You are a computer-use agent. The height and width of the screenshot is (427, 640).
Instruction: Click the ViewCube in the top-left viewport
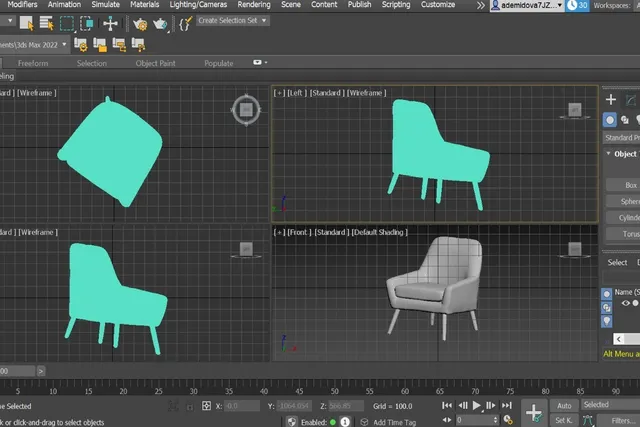tap(246, 109)
